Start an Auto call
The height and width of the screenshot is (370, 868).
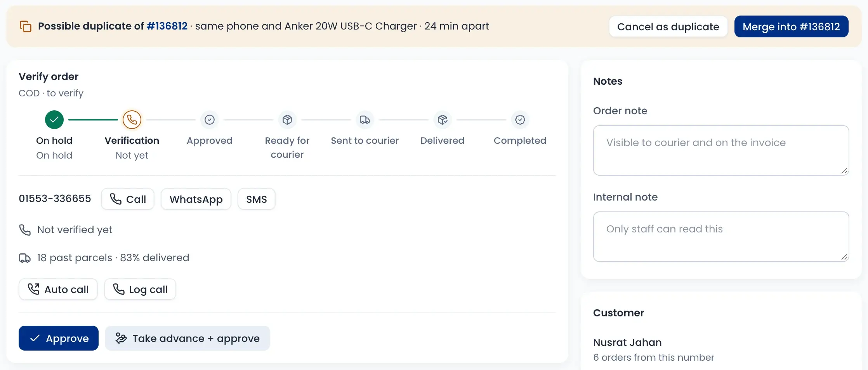tap(58, 289)
